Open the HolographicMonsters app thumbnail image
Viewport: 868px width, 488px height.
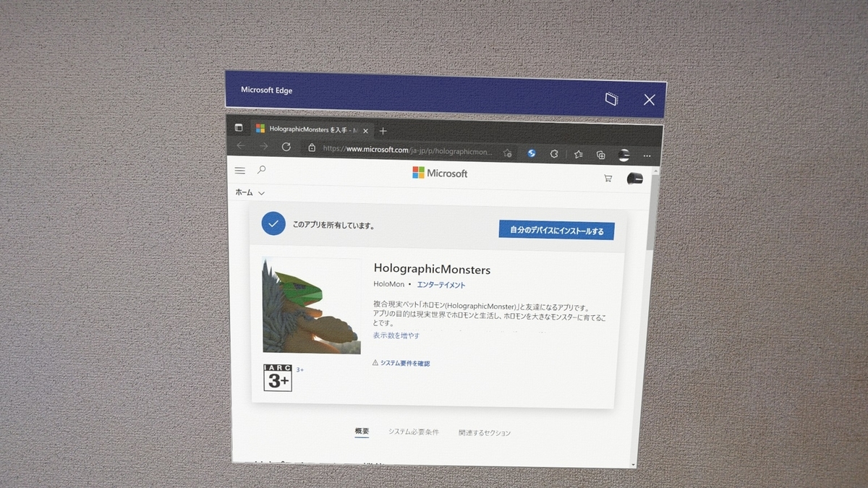[x=311, y=305]
